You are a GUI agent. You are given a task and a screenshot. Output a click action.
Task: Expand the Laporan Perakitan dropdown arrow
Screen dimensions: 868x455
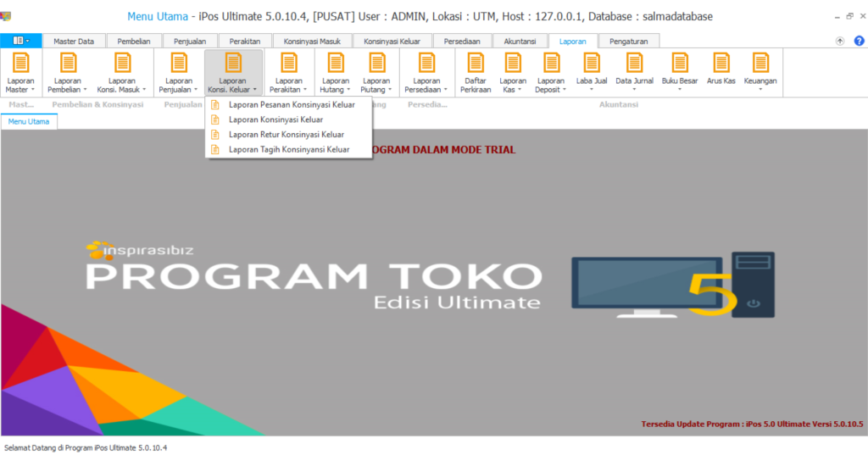[304, 90]
